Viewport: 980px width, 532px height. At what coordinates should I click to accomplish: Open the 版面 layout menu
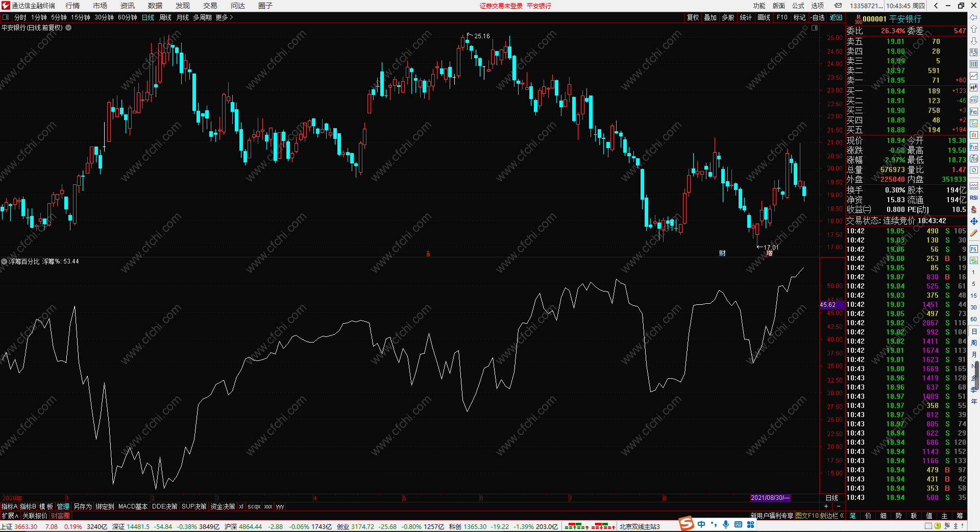coord(779,6)
